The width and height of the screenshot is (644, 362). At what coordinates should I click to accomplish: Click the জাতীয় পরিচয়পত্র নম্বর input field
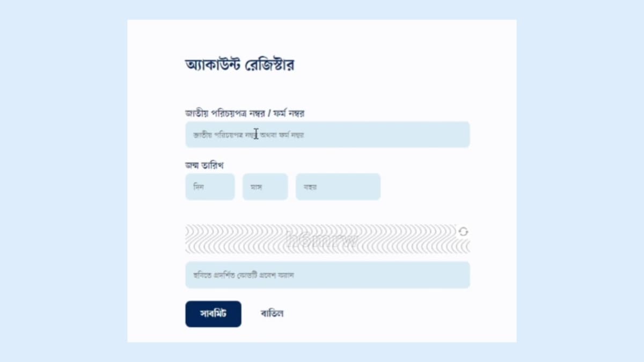327,135
